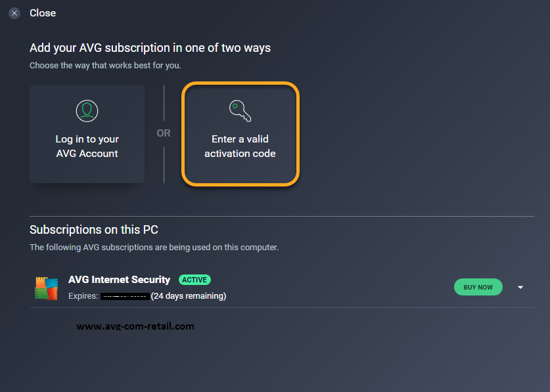The height and width of the screenshot is (392, 550).
Task: Click the OR divider between the options
Action: point(164,133)
